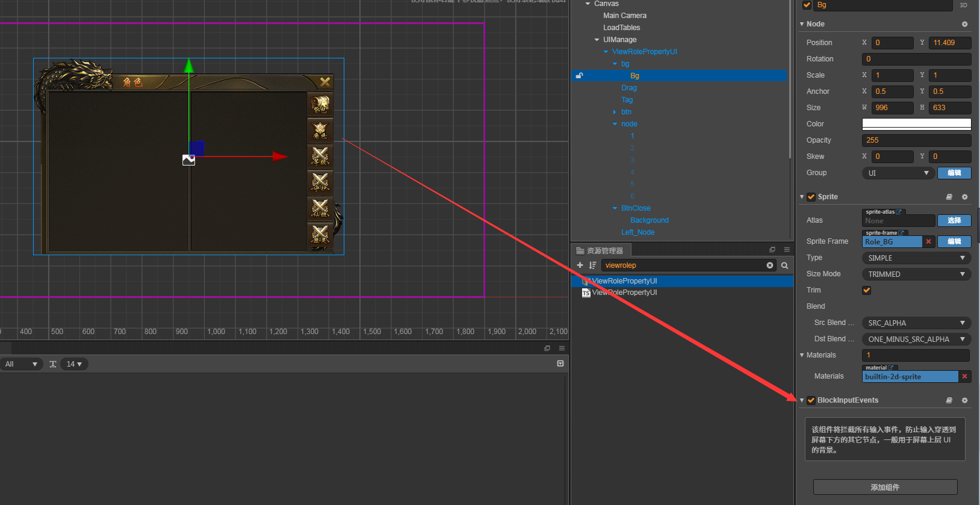The height and width of the screenshot is (505, 980).
Task: Select the LoadTables node
Action: pos(622,28)
